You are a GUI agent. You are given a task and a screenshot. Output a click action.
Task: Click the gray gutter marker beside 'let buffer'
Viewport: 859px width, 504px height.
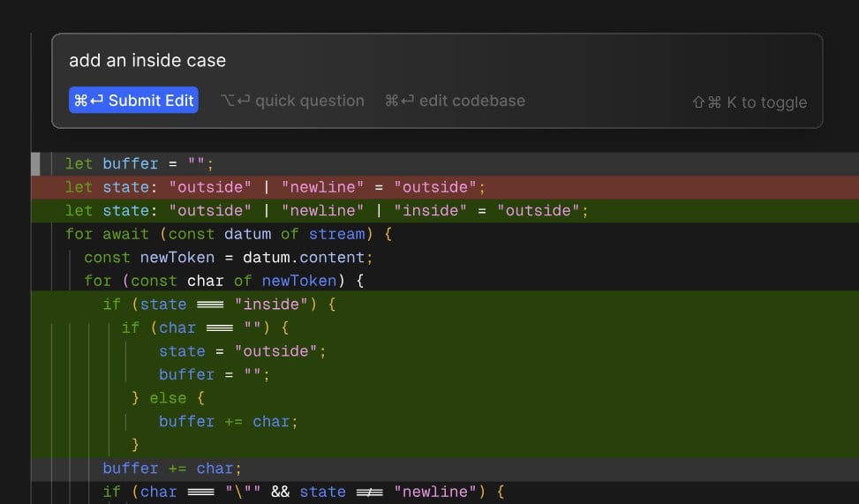pos(35,164)
